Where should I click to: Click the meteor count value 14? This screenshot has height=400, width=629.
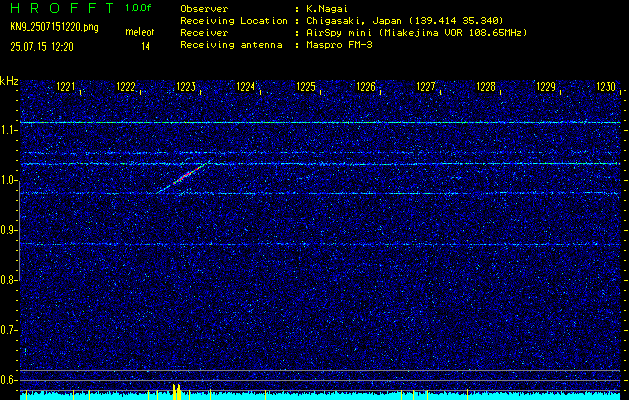145,47
